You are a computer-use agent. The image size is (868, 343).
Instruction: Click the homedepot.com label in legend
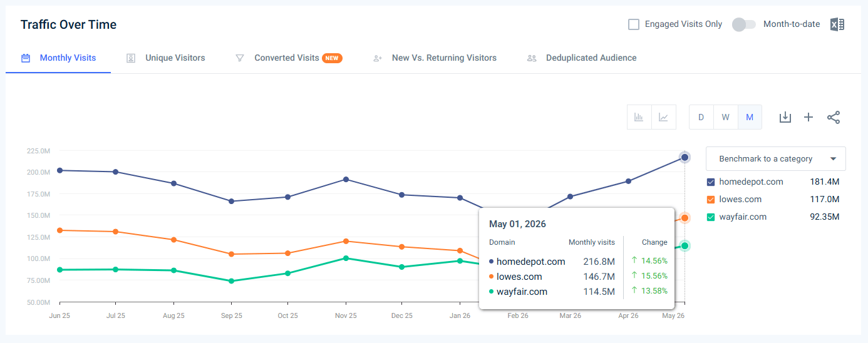click(751, 182)
